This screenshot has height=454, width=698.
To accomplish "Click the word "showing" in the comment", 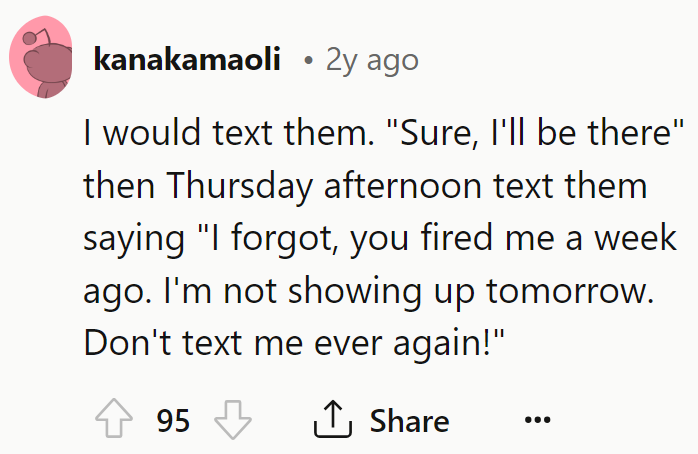I will pyautogui.click(x=354, y=292).
